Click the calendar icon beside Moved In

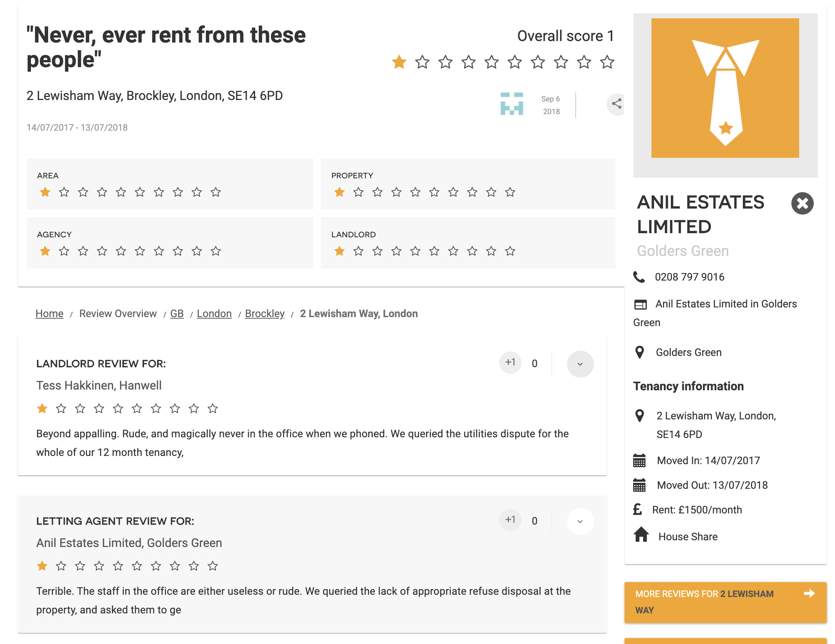(639, 461)
